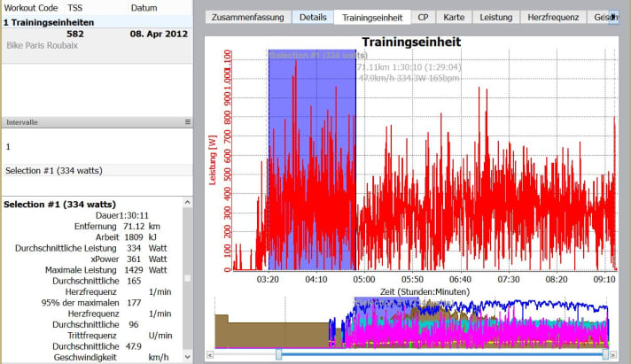Open the Intervalle panel menu icon
This screenshot has width=631, height=364.
[187, 121]
